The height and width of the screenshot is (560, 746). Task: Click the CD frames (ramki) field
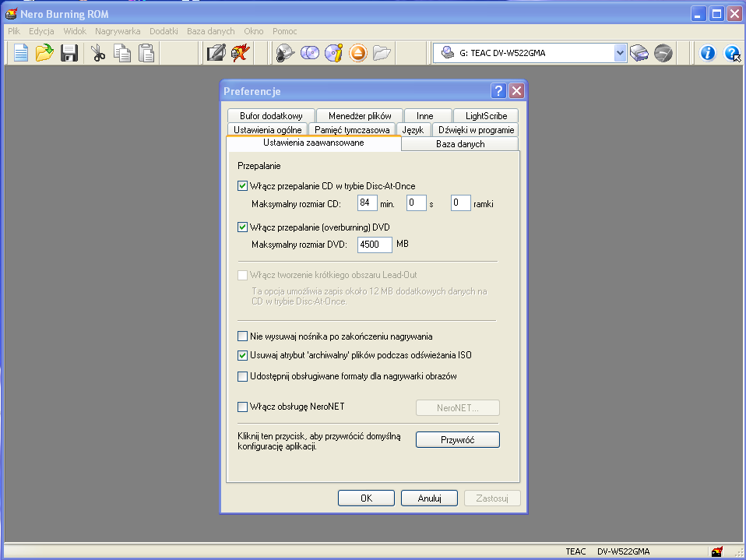tap(460, 203)
